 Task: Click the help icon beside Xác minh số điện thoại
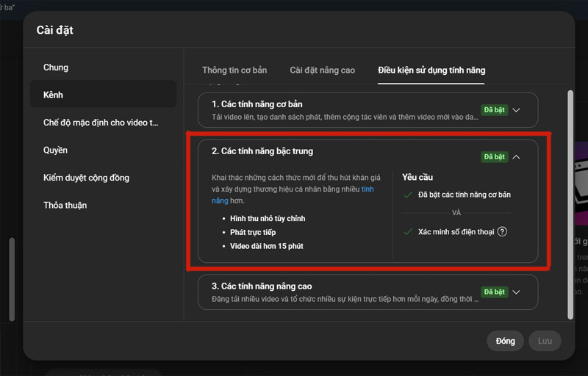point(503,231)
